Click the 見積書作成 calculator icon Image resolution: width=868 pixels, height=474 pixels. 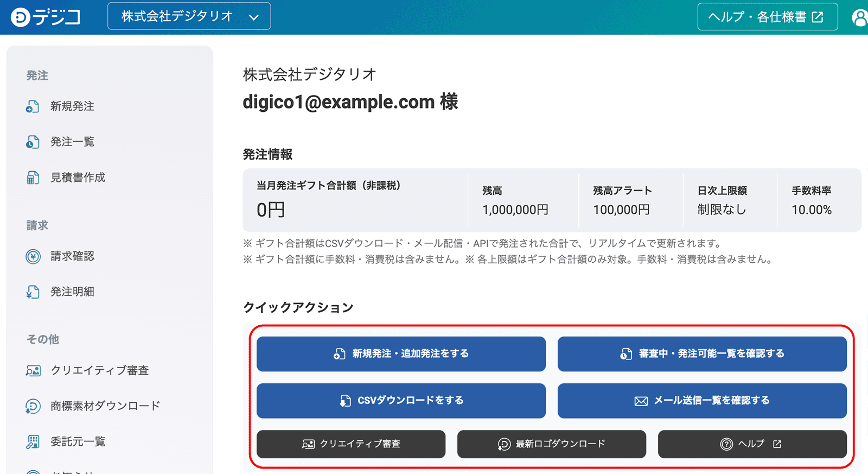click(33, 178)
